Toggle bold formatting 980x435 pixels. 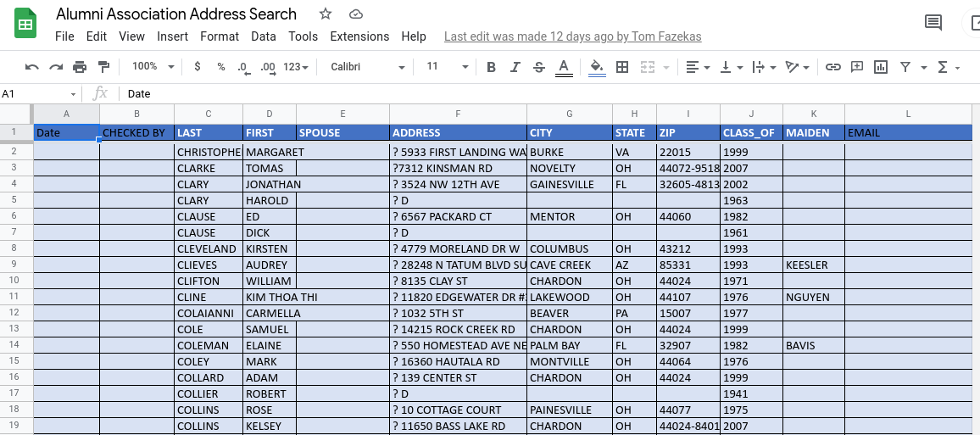(x=491, y=67)
